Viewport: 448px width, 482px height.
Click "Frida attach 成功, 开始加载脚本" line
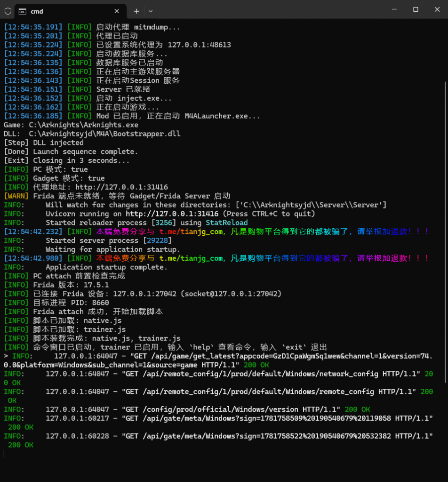tap(83, 312)
